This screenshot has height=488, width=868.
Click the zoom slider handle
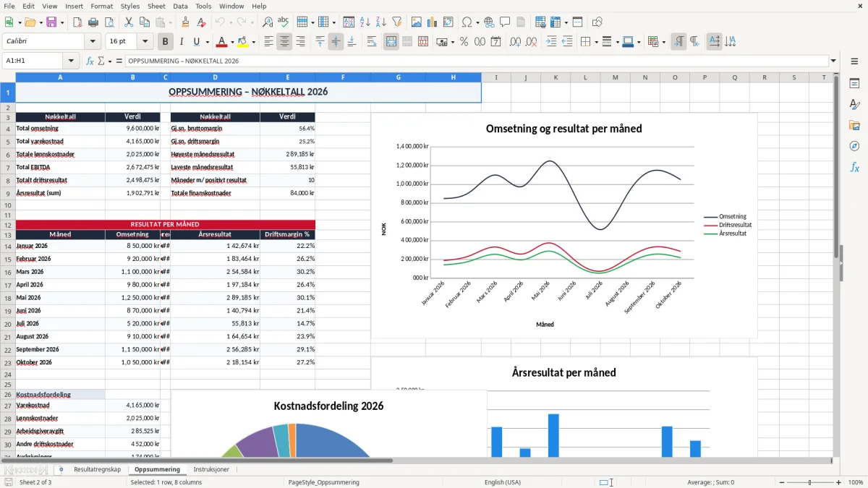(809, 482)
